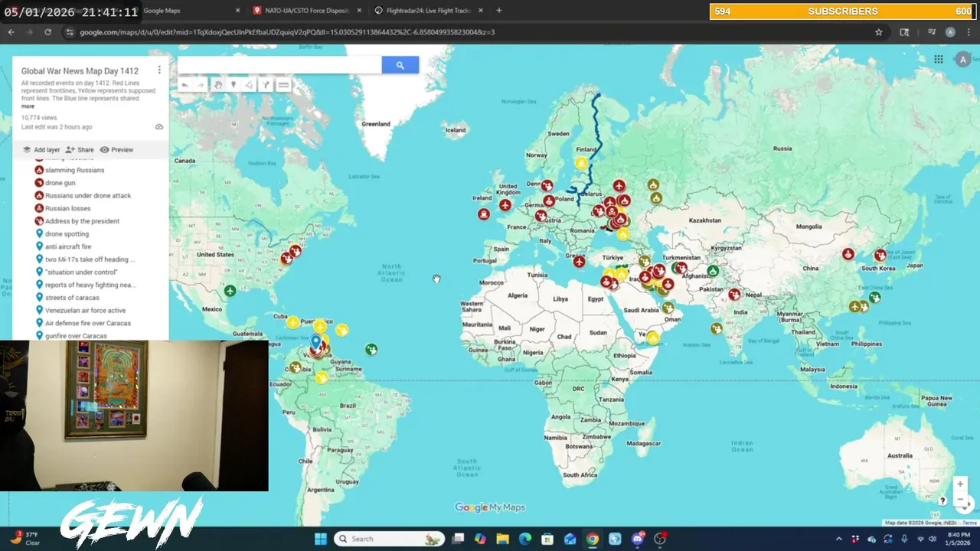The width and height of the screenshot is (980, 551).
Task: Open Microsoft Edge from the taskbar
Action: pos(525,539)
